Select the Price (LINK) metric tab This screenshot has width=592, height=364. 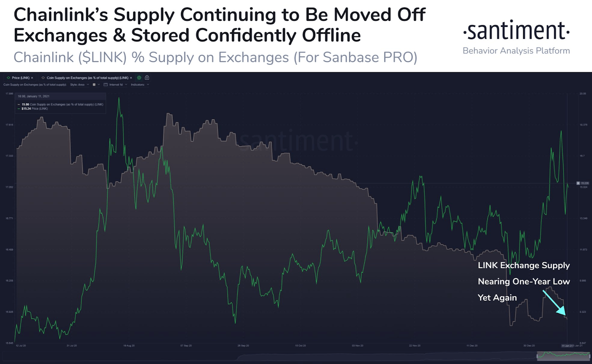pos(20,78)
